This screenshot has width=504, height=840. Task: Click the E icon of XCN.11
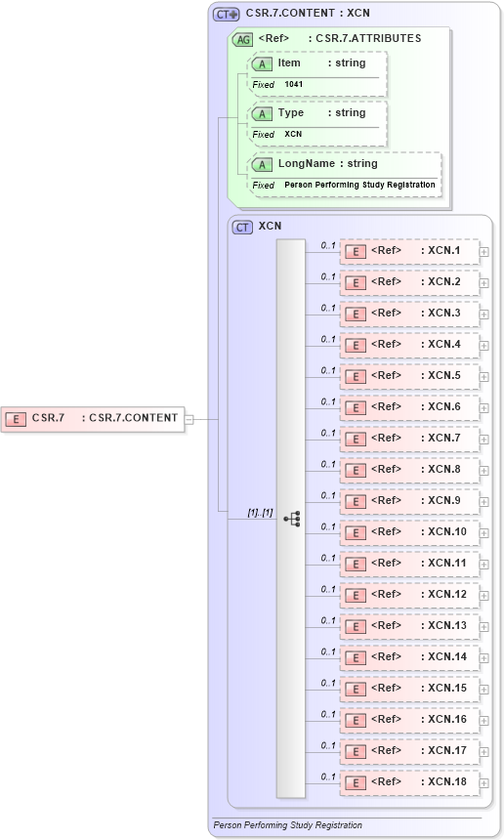coord(356,565)
